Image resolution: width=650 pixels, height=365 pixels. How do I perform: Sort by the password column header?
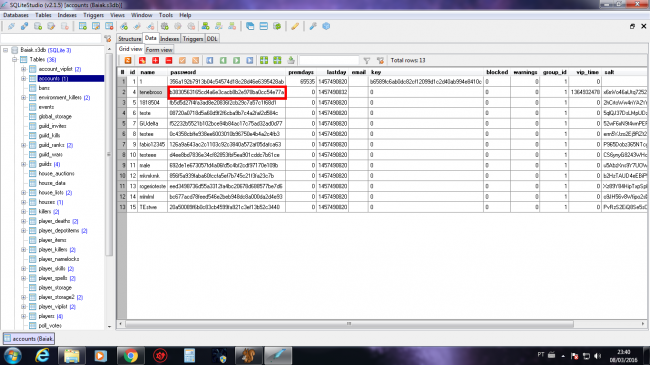[x=227, y=72]
